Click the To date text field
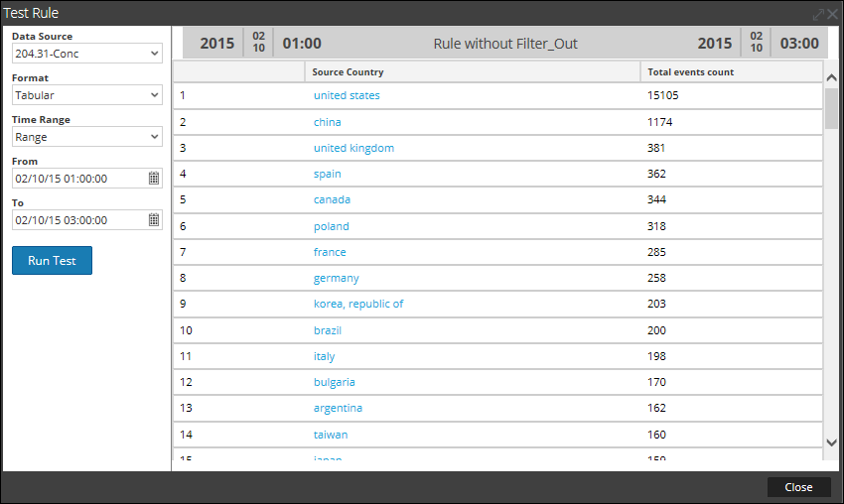844x504 pixels. coord(77,220)
